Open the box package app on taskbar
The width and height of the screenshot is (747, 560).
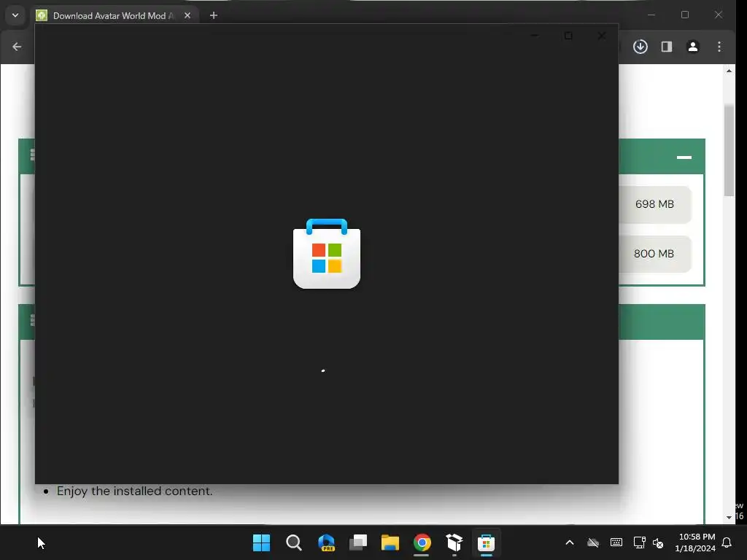[x=454, y=542]
